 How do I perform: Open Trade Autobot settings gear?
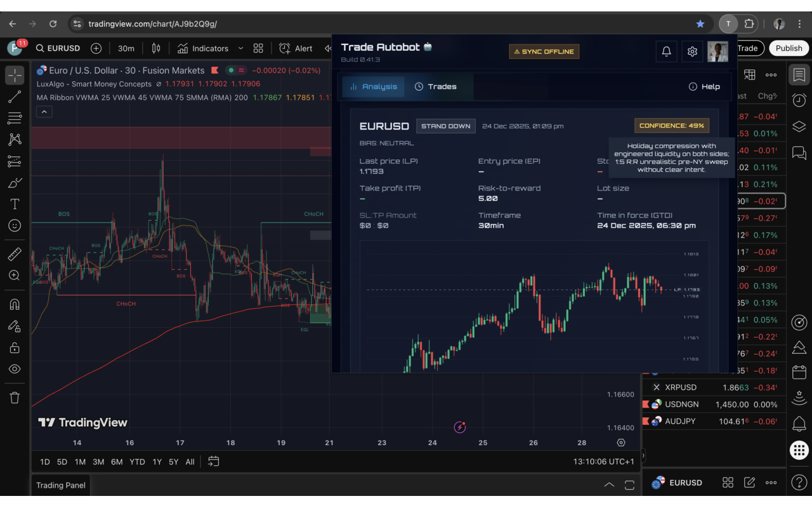coord(692,51)
